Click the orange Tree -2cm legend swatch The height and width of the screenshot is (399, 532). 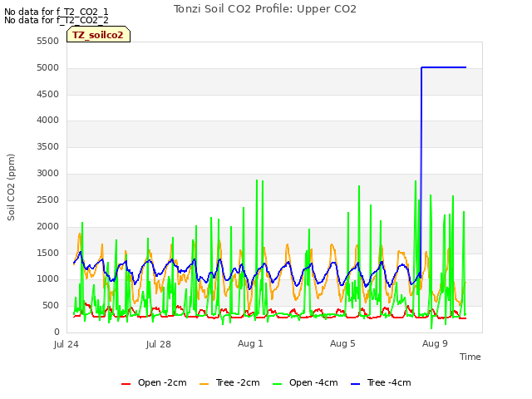pos(204,384)
